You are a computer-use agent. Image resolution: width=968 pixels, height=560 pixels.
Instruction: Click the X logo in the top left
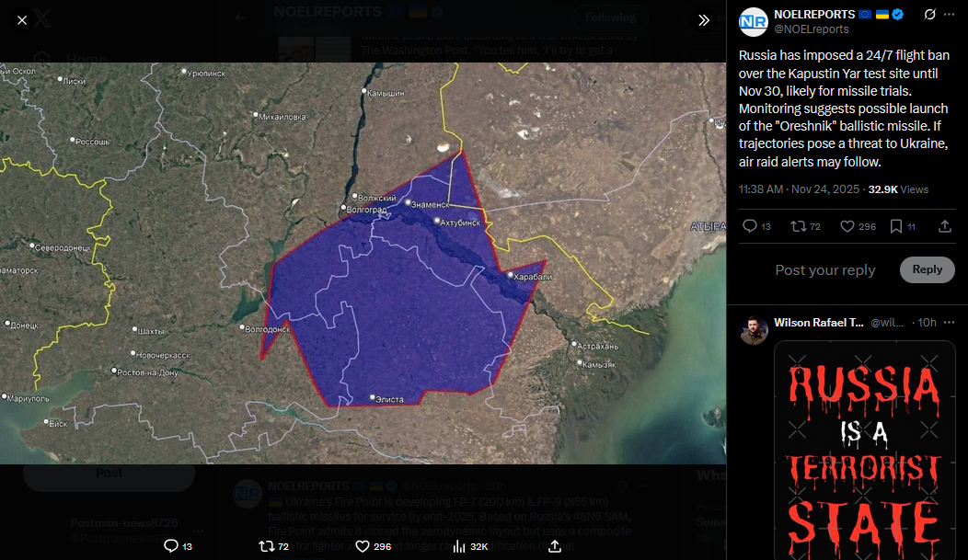tap(42, 18)
